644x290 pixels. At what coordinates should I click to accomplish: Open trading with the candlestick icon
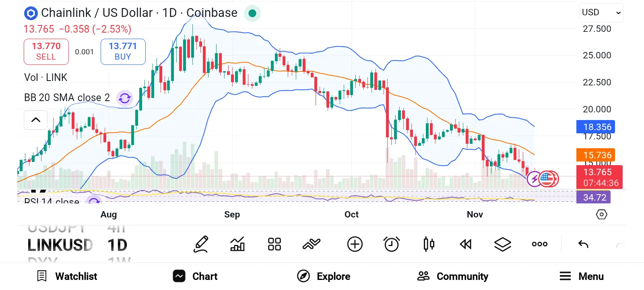click(x=428, y=244)
